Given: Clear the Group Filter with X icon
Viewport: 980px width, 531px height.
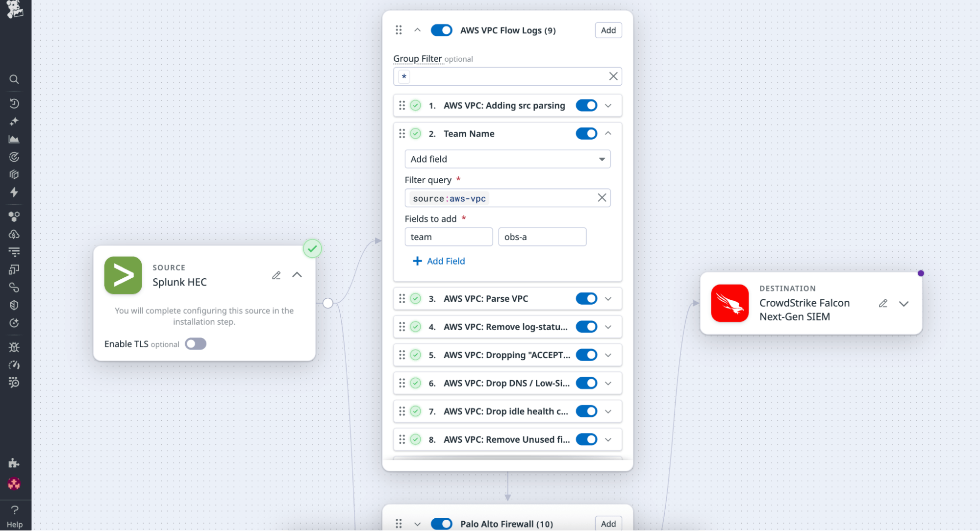Looking at the screenshot, I should 613,76.
